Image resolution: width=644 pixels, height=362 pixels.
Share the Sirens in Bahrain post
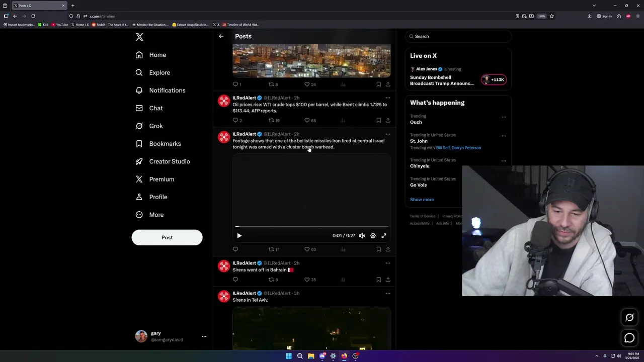click(x=388, y=280)
